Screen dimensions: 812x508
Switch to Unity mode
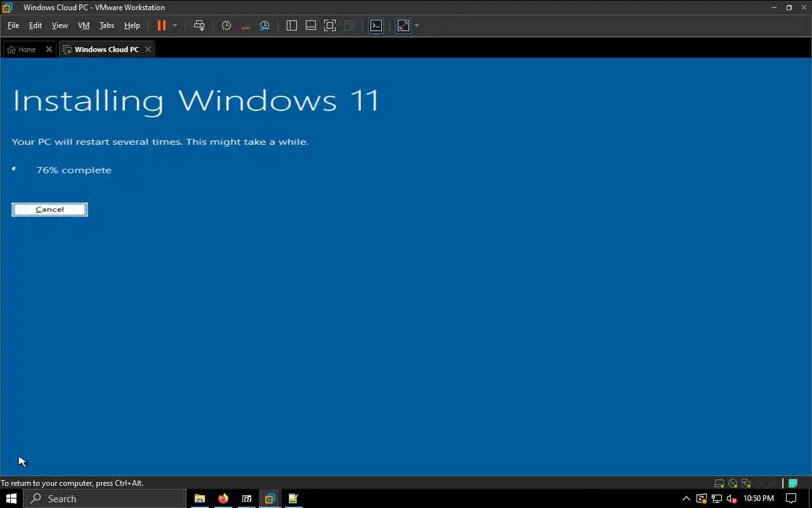click(349, 25)
